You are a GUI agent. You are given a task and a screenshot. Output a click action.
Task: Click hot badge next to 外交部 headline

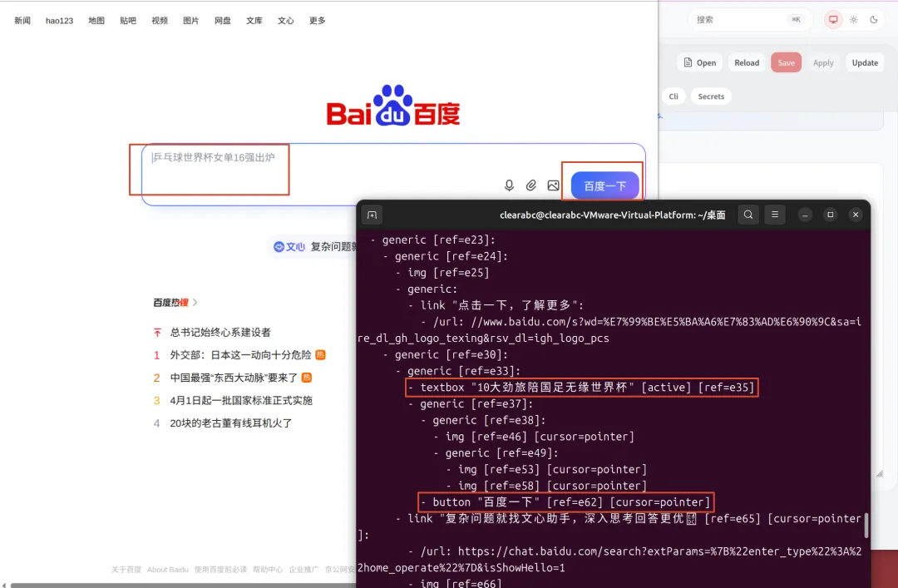321,355
